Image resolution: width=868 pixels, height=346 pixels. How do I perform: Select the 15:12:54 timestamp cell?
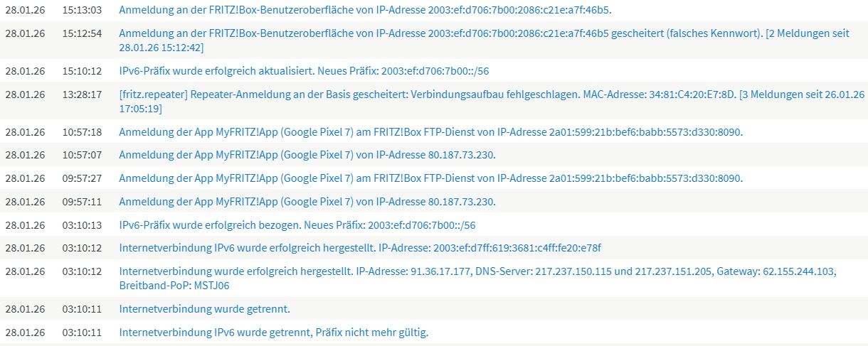tap(82, 33)
